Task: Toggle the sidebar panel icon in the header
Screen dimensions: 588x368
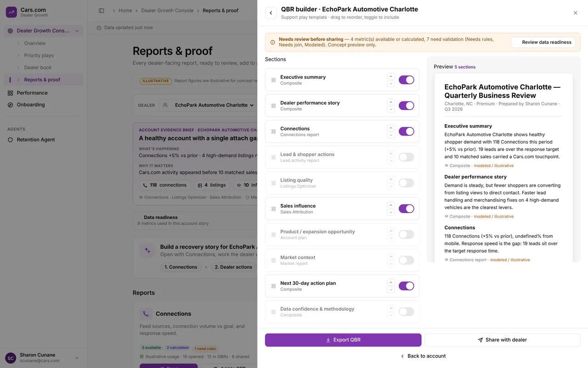Action: (x=102, y=11)
